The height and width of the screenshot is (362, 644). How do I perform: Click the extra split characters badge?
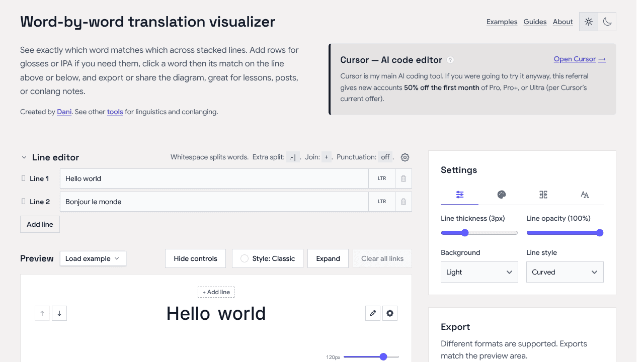pos(293,157)
